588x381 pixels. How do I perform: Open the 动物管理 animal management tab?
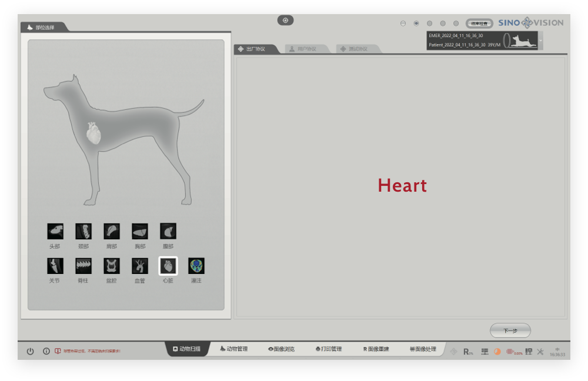click(x=234, y=349)
